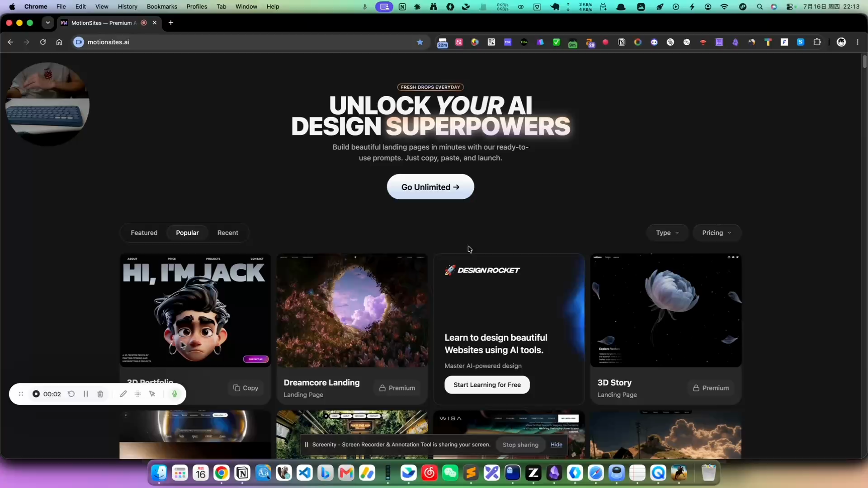Open the Notion extension in toolbar
This screenshot has height=488, width=868.
[622, 42]
